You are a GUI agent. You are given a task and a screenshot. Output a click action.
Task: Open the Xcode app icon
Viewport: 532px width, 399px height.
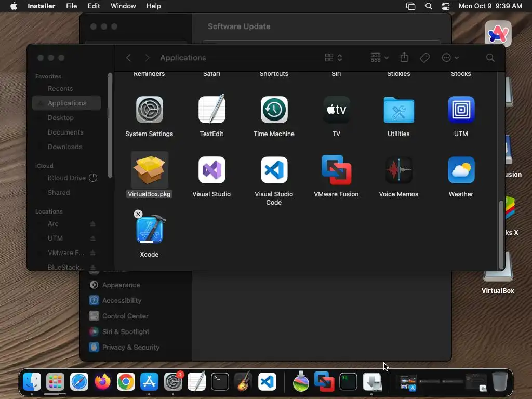coord(151,229)
